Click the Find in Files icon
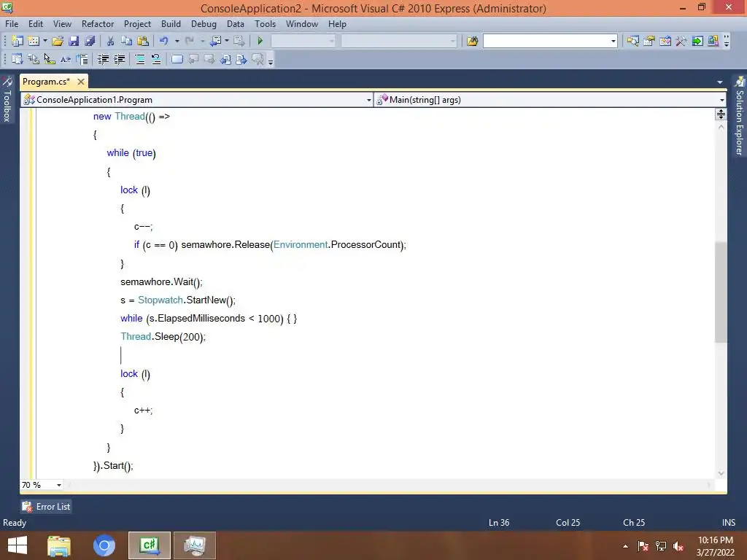This screenshot has height=560, width=747. [x=472, y=41]
